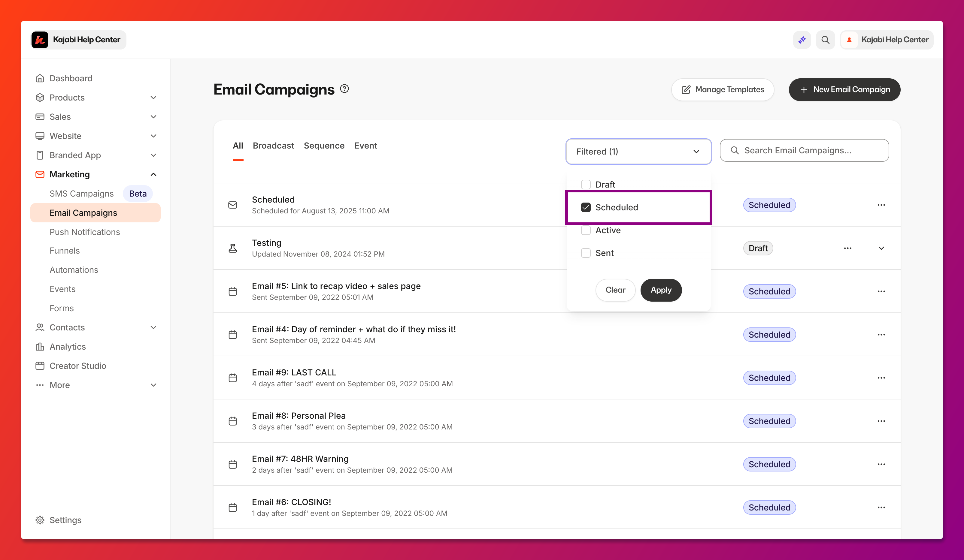
Task: Clear the status filters
Action: coord(615,290)
